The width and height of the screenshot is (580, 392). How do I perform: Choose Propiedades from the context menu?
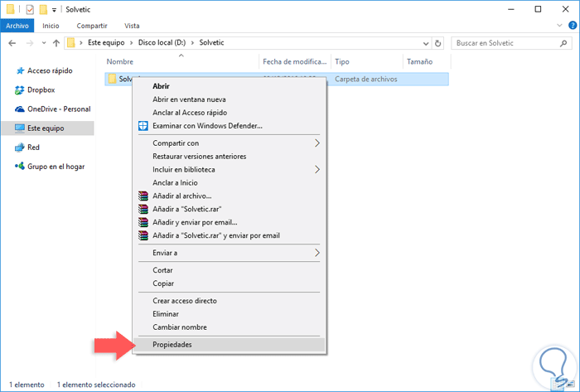tap(172, 344)
